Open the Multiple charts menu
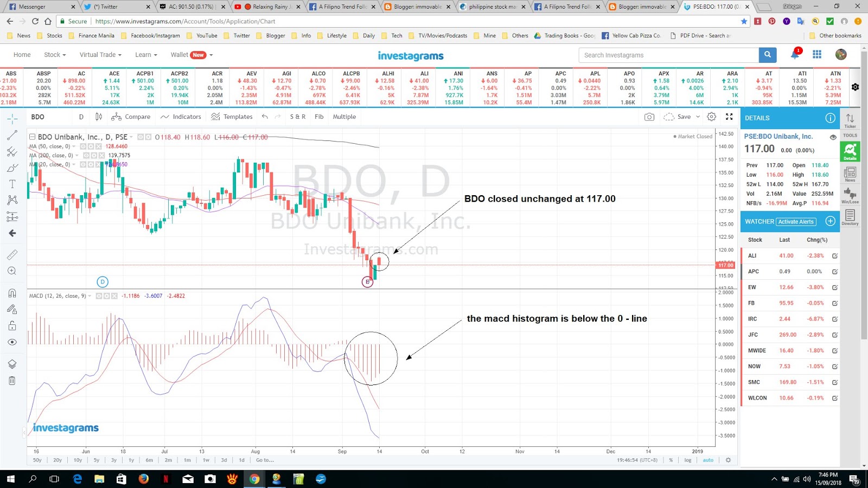 (344, 117)
